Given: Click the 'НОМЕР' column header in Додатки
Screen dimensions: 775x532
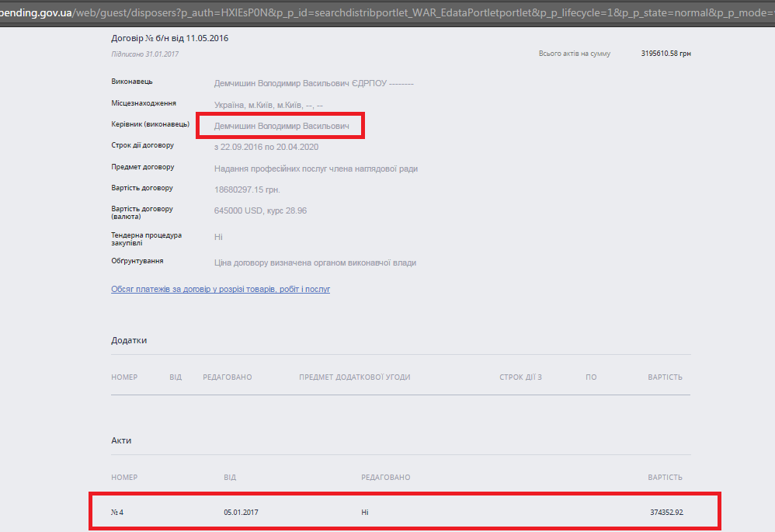Looking at the screenshot, I should pos(124,377).
